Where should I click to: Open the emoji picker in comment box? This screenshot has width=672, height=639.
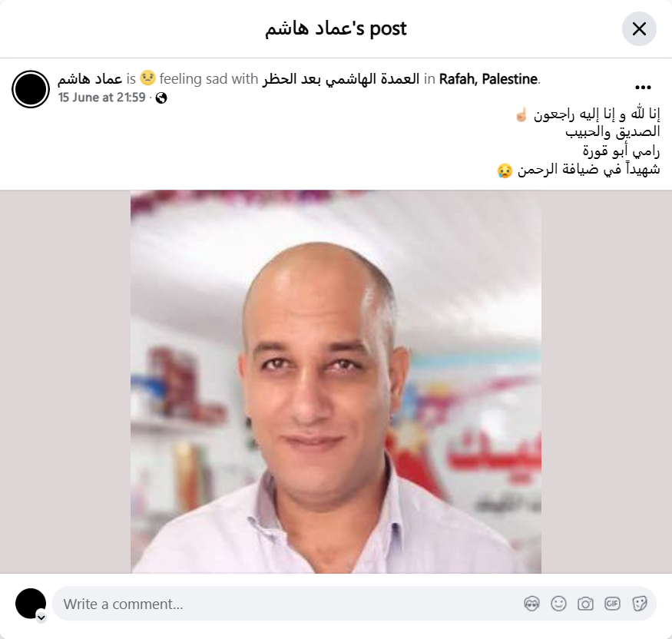coord(558,604)
